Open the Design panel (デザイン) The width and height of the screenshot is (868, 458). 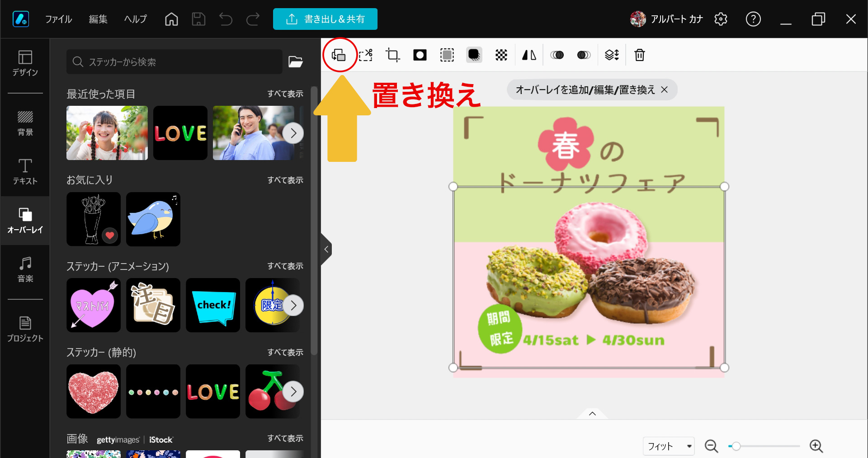pos(25,63)
